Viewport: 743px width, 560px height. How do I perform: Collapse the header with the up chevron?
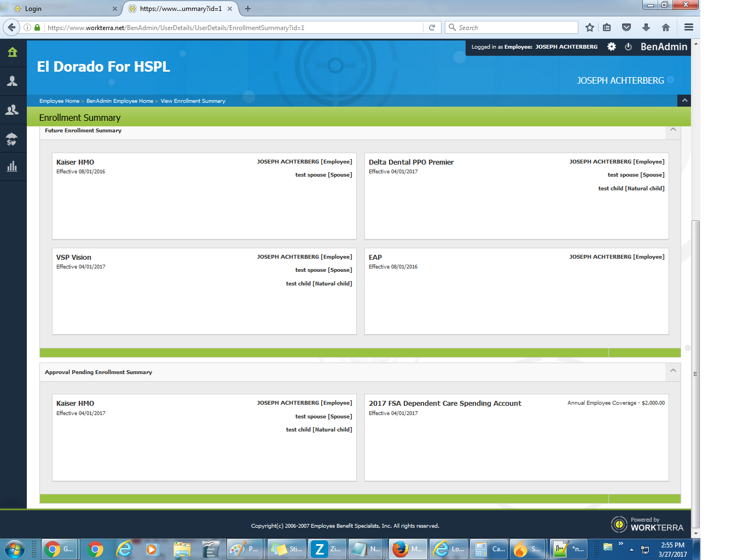coord(684,101)
